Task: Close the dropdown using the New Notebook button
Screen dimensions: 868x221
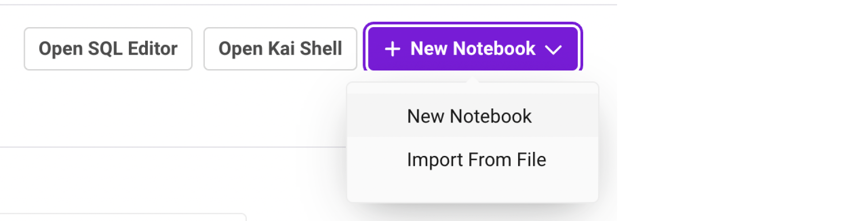Action: (x=472, y=49)
